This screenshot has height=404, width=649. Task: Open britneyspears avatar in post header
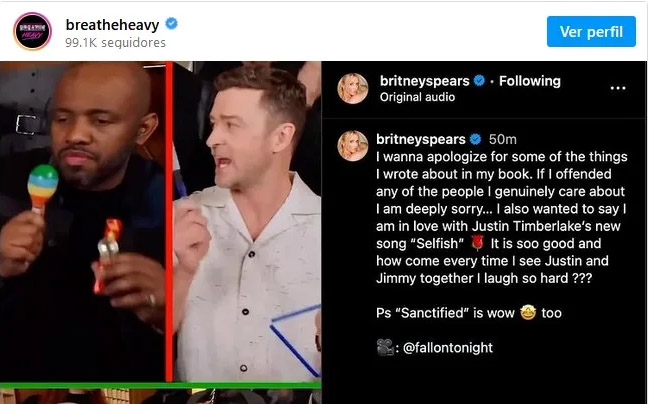coord(353,88)
